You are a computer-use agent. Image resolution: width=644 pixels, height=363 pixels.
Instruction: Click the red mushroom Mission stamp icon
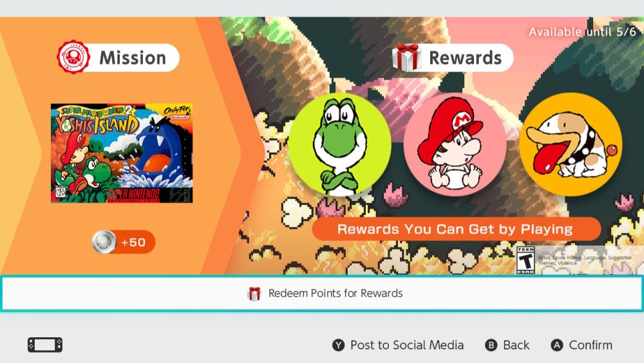[x=73, y=57]
